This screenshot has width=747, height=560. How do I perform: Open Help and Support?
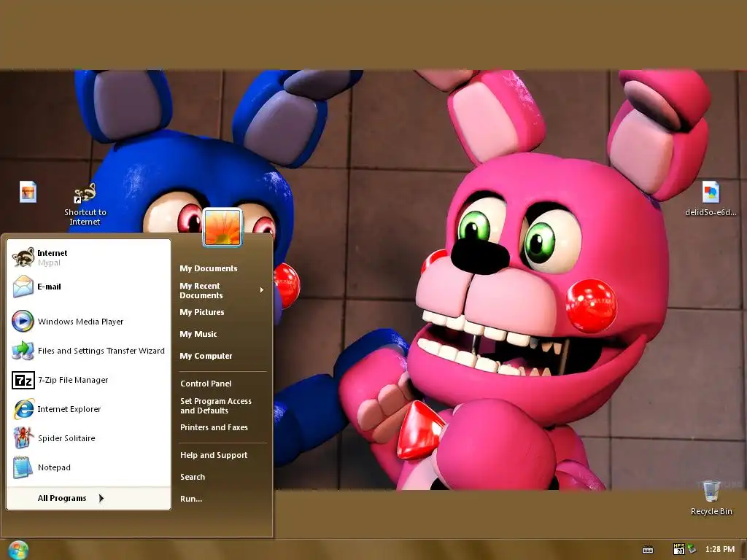(214, 455)
